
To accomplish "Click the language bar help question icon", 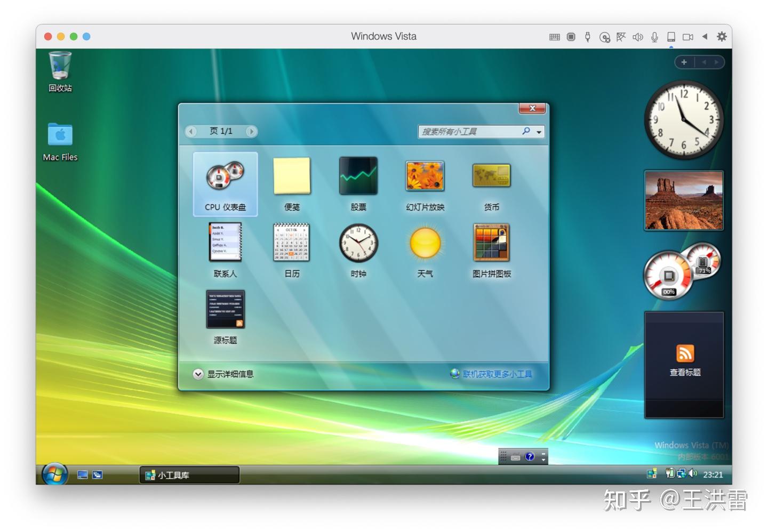I will pyautogui.click(x=529, y=456).
